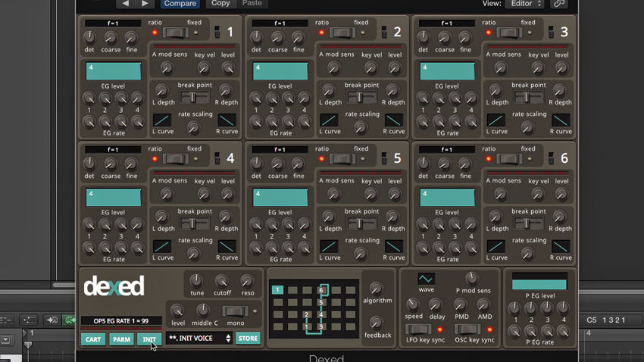Click the INIT button

[x=149, y=339]
